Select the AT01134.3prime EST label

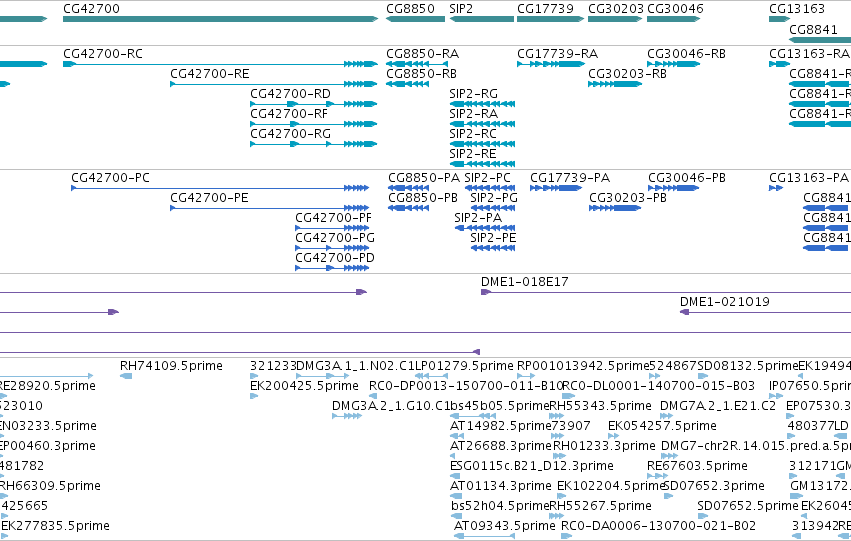[x=500, y=487]
